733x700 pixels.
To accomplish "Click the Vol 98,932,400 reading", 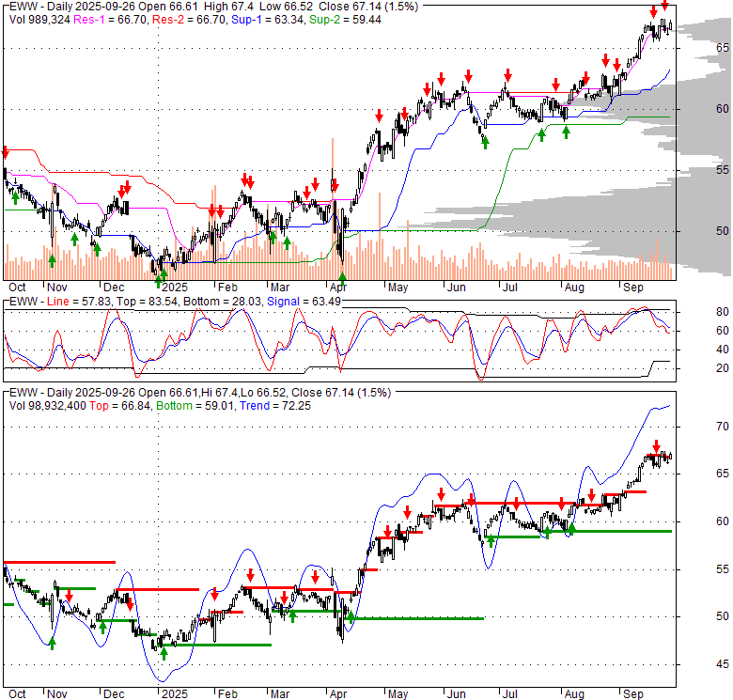I will point(48,406).
